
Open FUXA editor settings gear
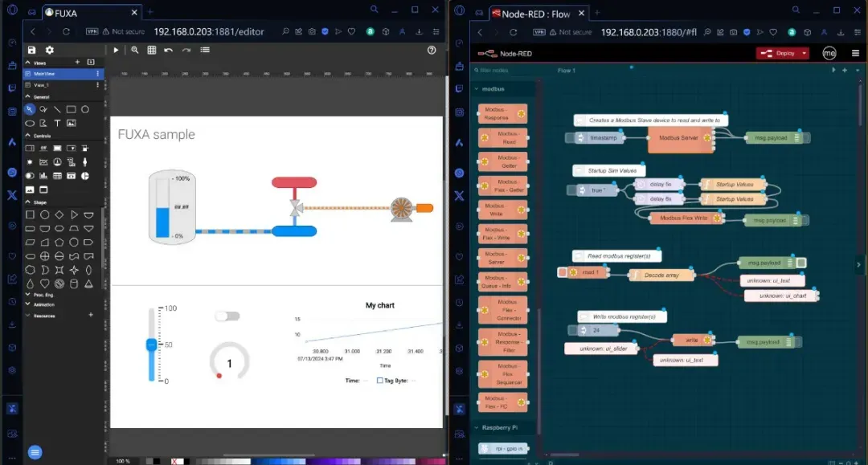(x=50, y=50)
